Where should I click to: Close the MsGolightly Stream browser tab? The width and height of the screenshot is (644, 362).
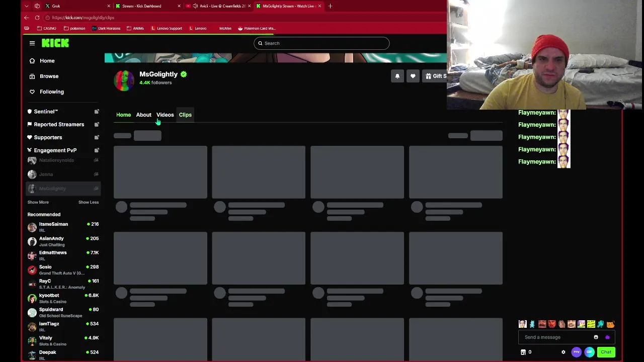pyautogui.click(x=319, y=6)
